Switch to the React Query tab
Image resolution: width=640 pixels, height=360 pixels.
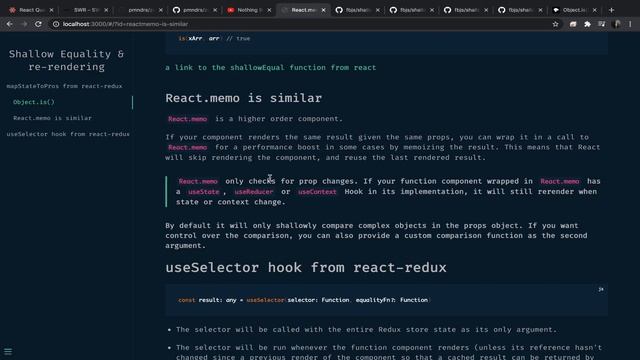coord(31,10)
